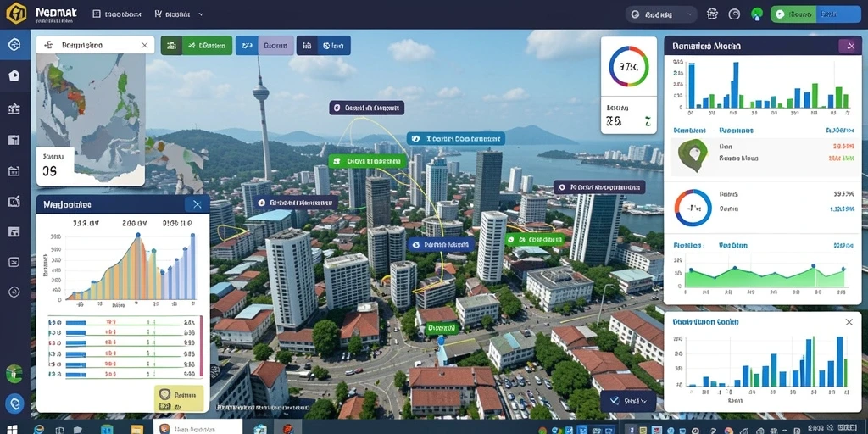Screen dimensions: 868x434
Task: Click the green location pin thumbnail
Action: click(x=693, y=154)
